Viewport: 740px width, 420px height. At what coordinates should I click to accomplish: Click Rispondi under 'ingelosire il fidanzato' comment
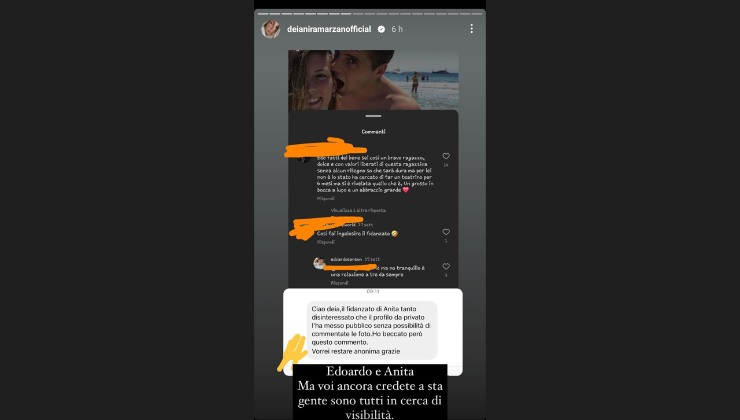click(x=326, y=242)
